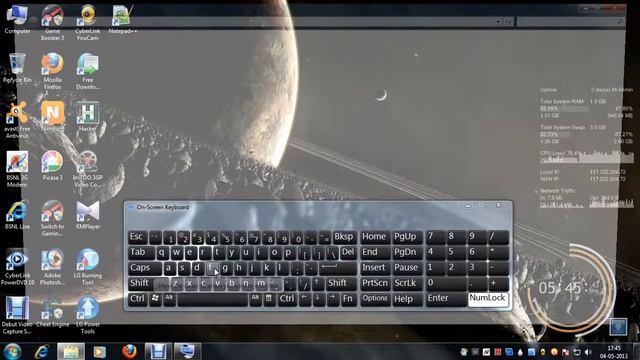The height and width of the screenshot is (360, 640).
Task: Launch Debut Video Capture Software icon
Action: tap(17, 316)
